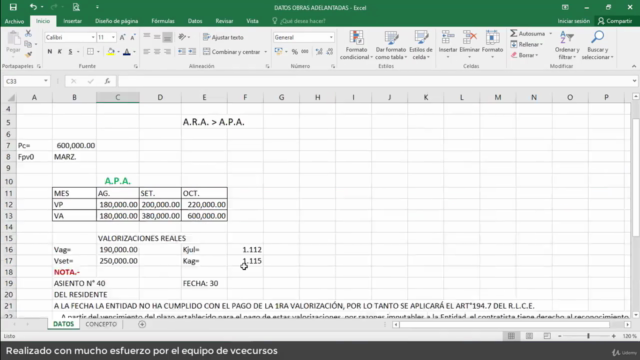Switch to the Vista tab
The height and width of the screenshot is (360, 640).
pos(252,21)
